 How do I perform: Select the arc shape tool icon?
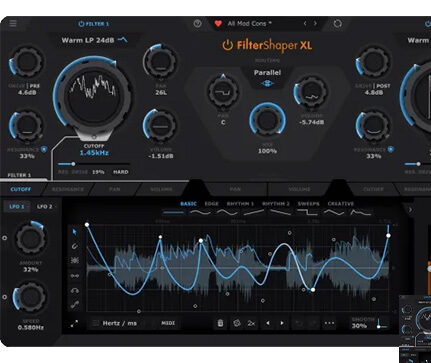(75, 290)
